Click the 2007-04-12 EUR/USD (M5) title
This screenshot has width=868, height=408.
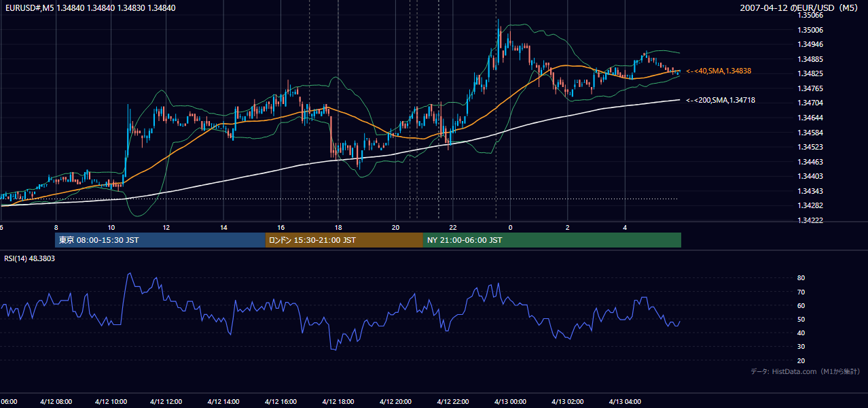800,7
